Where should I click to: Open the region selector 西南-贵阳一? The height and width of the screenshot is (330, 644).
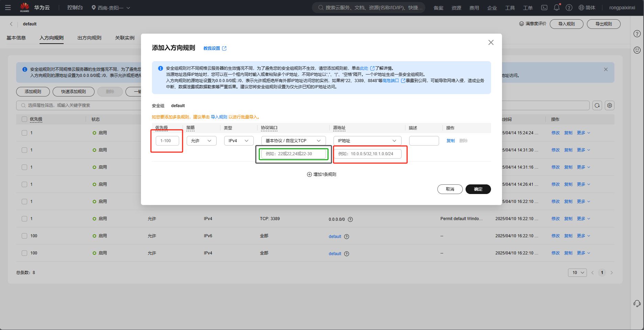(x=111, y=8)
